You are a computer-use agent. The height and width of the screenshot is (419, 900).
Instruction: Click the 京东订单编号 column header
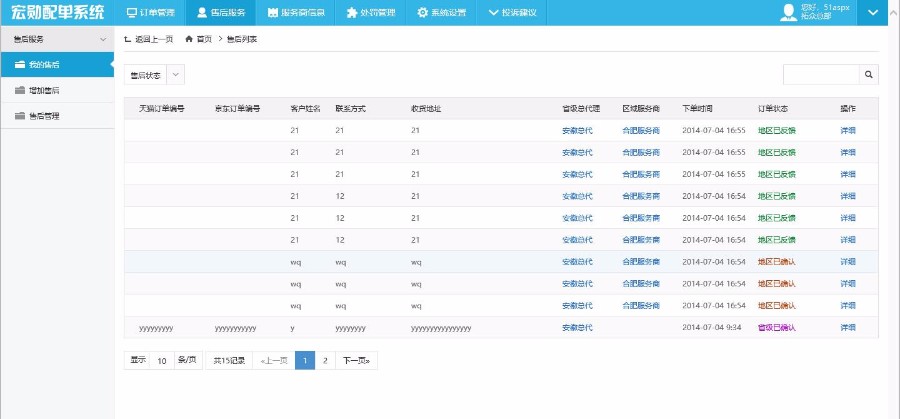click(238, 108)
